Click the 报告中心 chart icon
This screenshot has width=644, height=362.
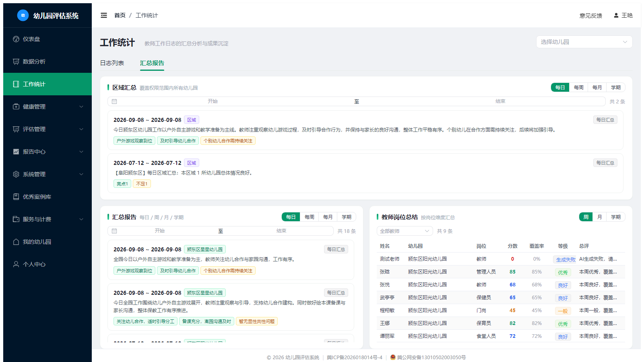[16, 152]
